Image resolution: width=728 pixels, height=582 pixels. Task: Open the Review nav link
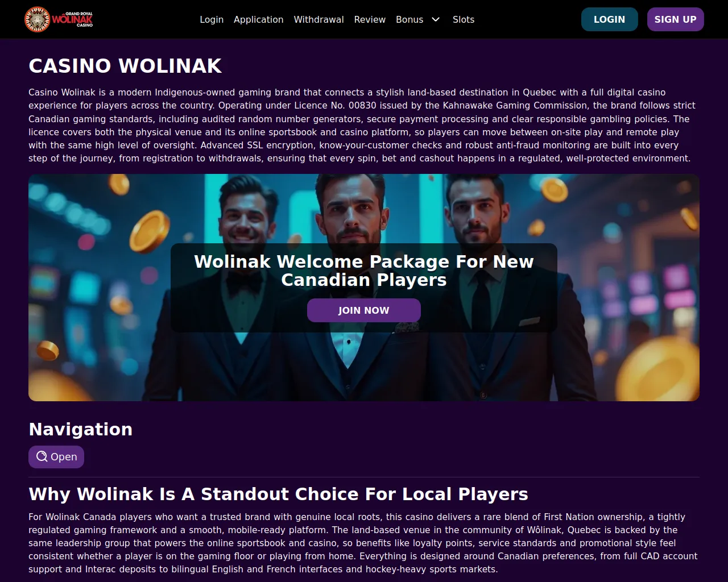click(370, 19)
